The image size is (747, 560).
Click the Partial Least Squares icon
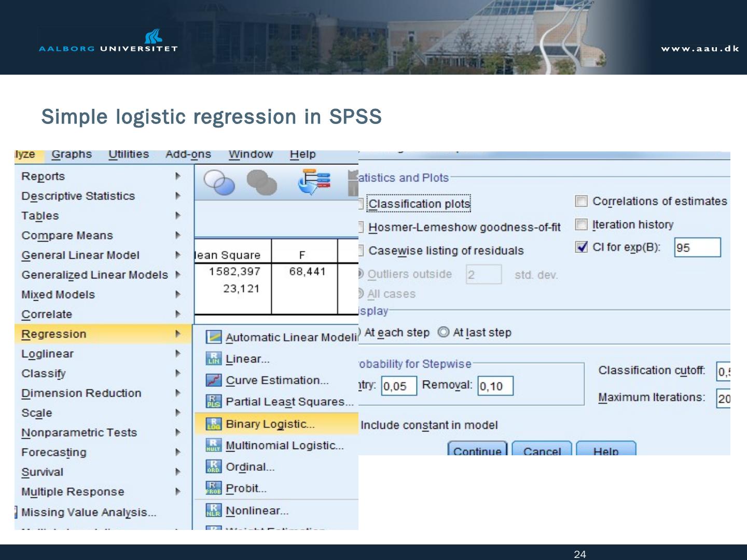click(213, 401)
